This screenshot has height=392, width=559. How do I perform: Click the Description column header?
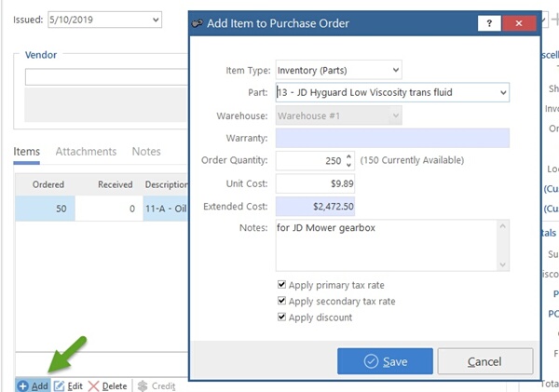(166, 184)
